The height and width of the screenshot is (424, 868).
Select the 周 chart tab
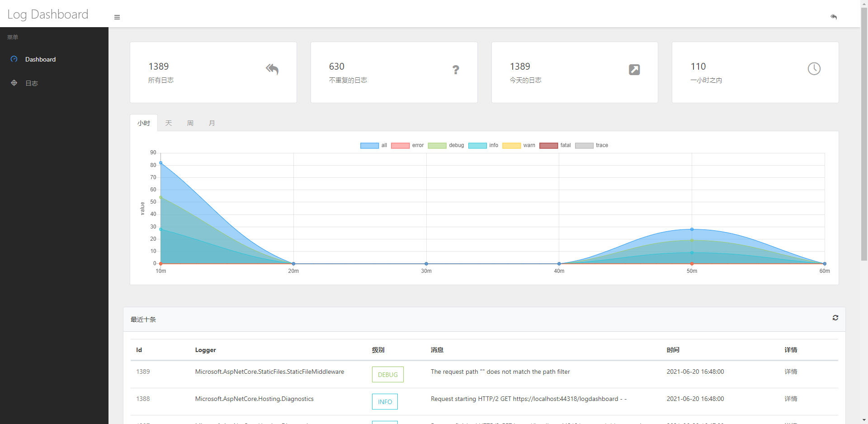point(190,123)
